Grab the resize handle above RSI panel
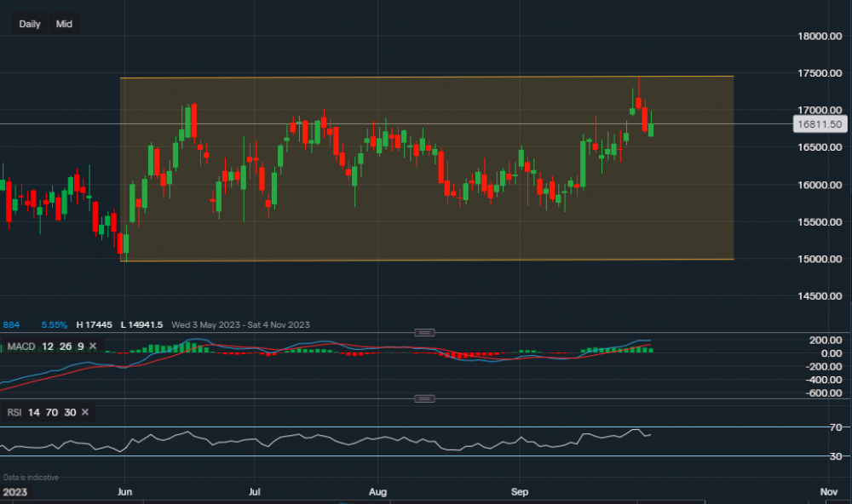This screenshot has height=504, width=852. tap(424, 398)
